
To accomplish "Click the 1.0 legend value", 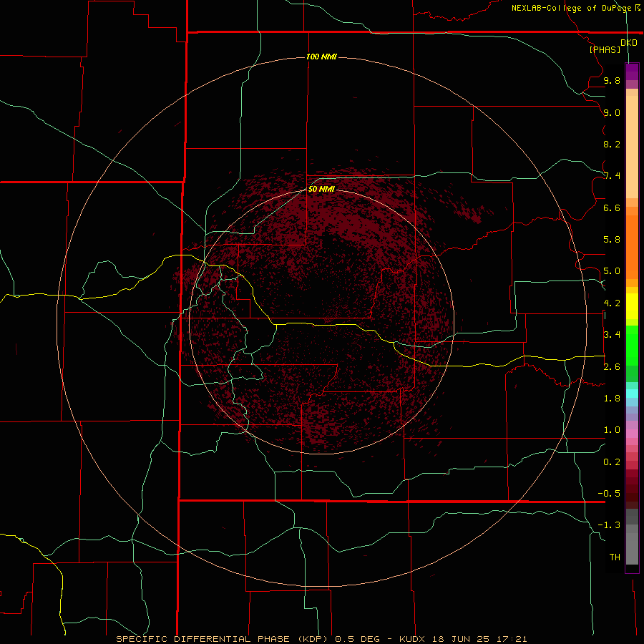I will pyautogui.click(x=612, y=430).
